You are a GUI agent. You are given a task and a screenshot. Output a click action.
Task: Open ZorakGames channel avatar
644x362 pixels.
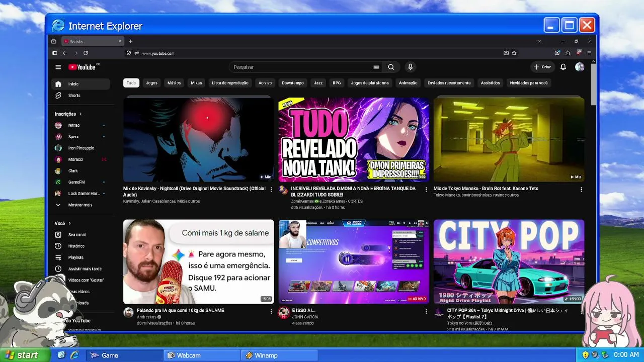coord(283,190)
